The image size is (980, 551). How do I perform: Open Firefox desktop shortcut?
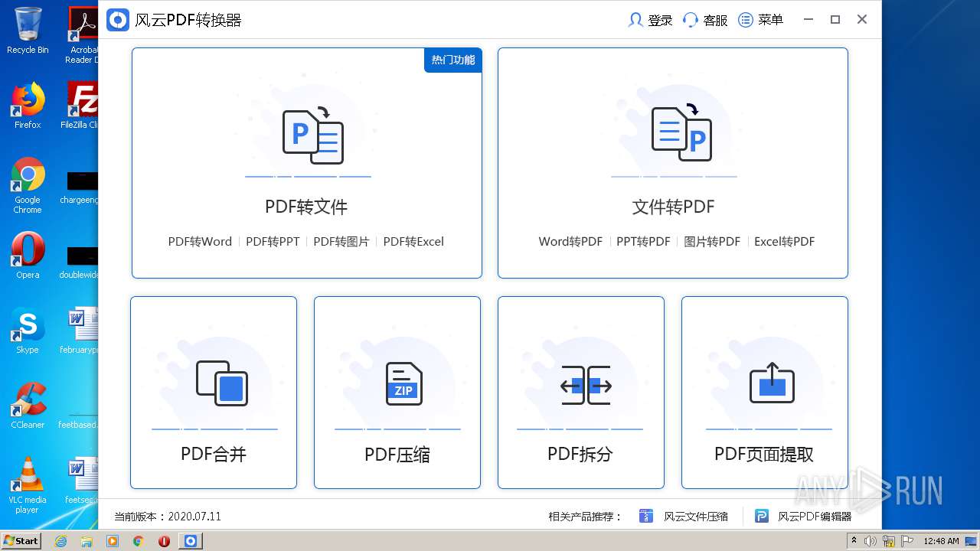coord(28,106)
